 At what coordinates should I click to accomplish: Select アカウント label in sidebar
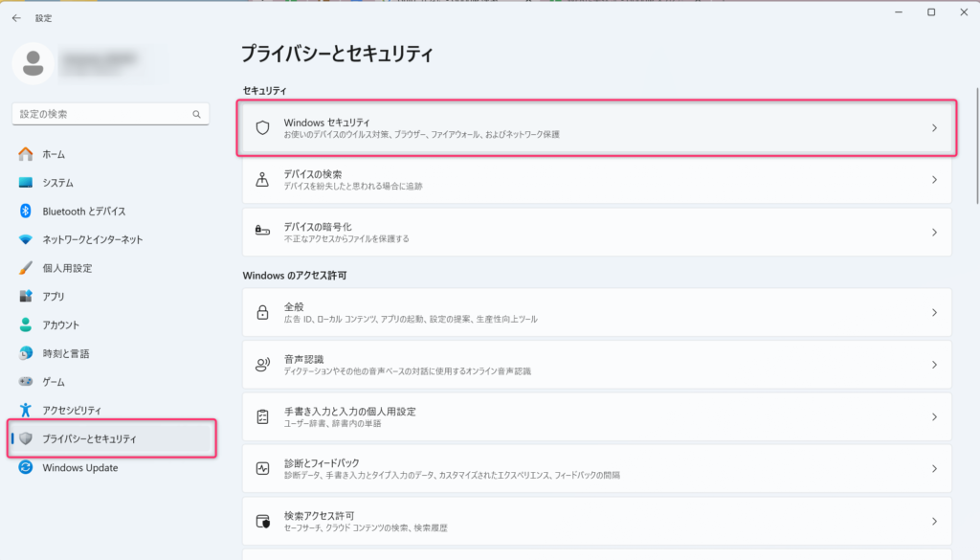(60, 325)
